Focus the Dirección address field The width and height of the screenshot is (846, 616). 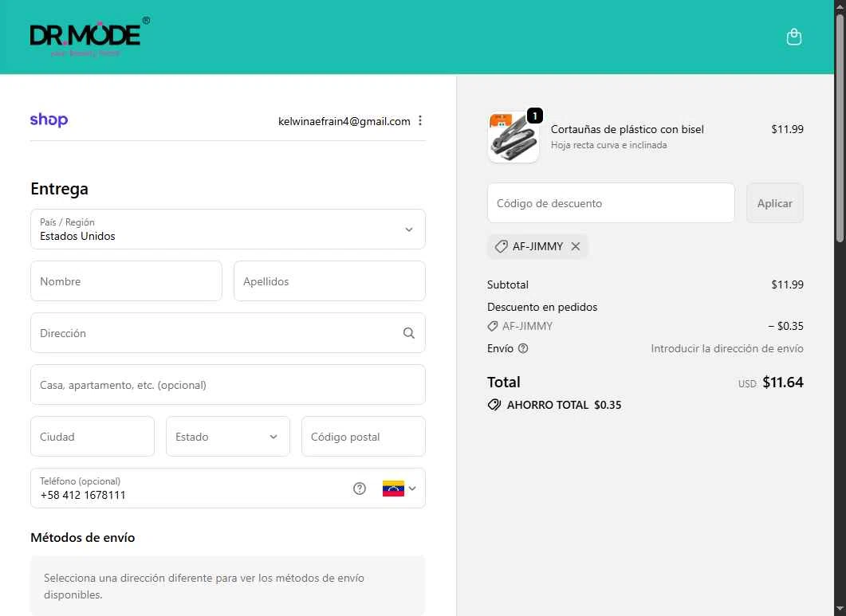[228, 333]
